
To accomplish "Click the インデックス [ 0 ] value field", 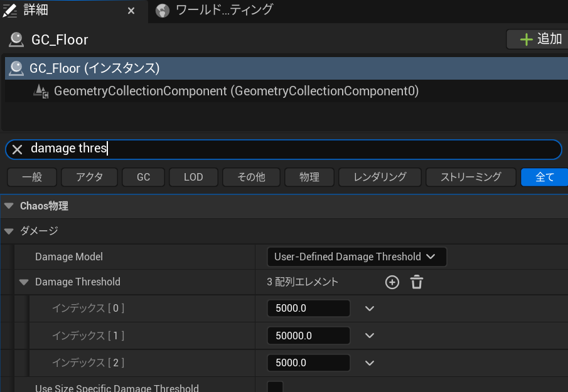I will tap(308, 309).
